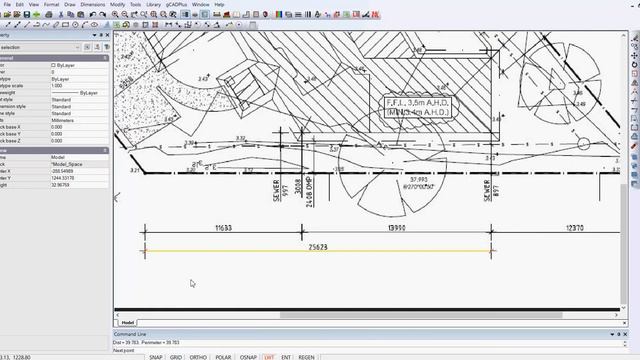Click the Command Line input field
The width and height of the screenshot is (640, 360).
[367, 351]
